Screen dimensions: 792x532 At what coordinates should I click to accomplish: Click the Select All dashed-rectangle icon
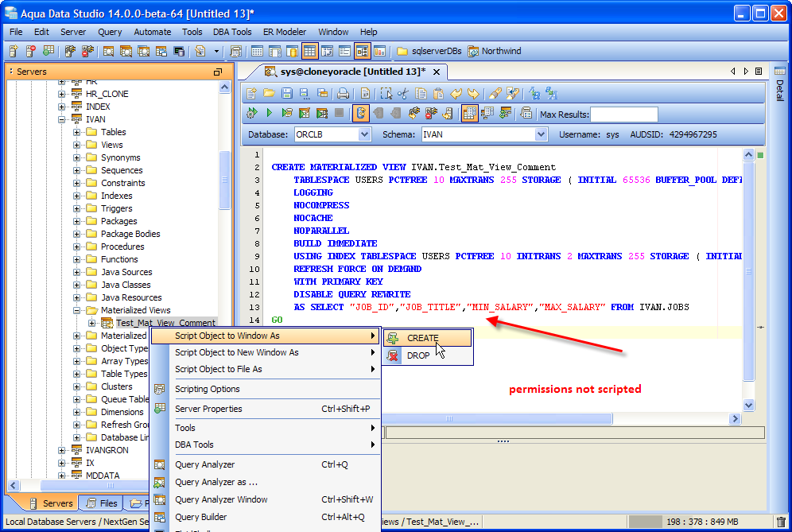click(x=386, y=94)
